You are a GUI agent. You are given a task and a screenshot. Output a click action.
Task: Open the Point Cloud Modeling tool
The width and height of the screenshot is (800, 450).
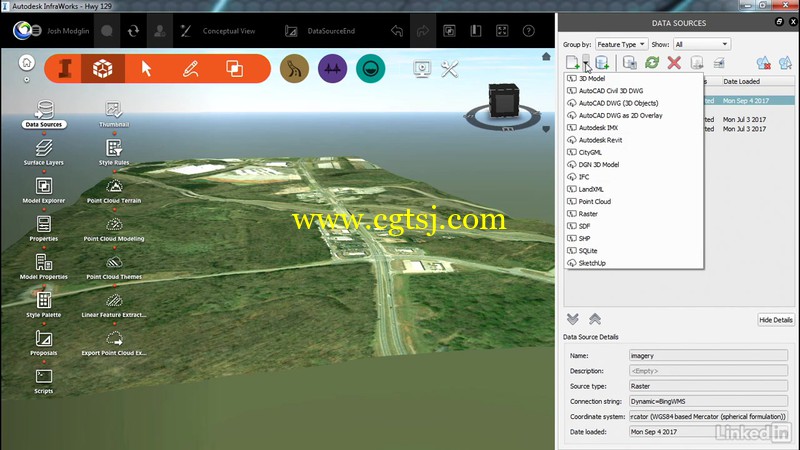coord(114,228)
